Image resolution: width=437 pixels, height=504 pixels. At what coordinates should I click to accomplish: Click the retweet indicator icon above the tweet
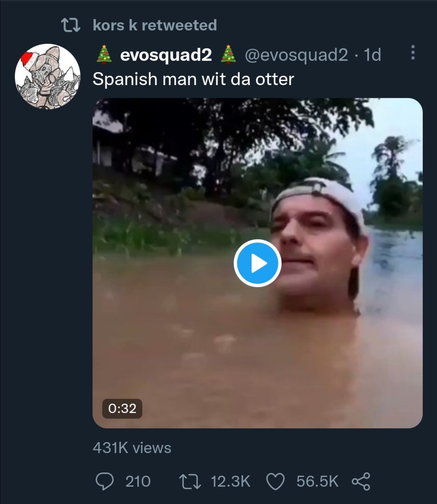[x=70, y=26]
